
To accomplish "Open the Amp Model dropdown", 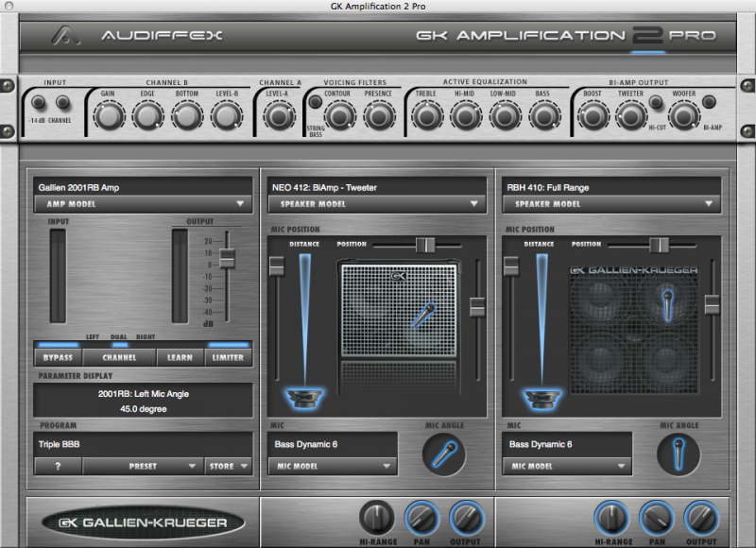I will tap(144, 204).
